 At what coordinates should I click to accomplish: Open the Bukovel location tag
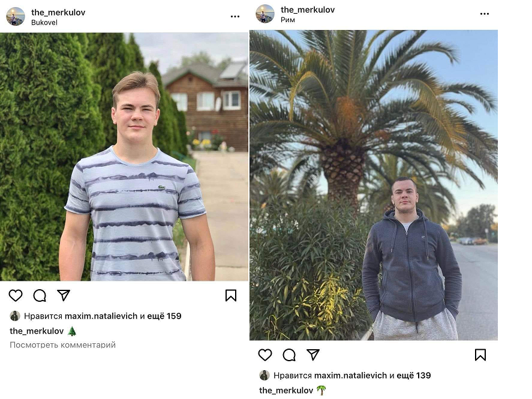click(x=44, y=23)
